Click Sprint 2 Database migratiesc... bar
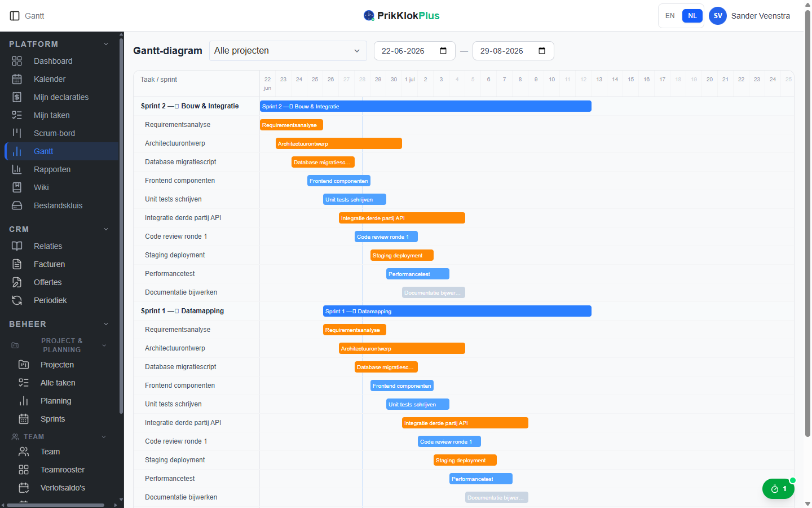The height and width of the screenshot is (508, 812). 323,162
